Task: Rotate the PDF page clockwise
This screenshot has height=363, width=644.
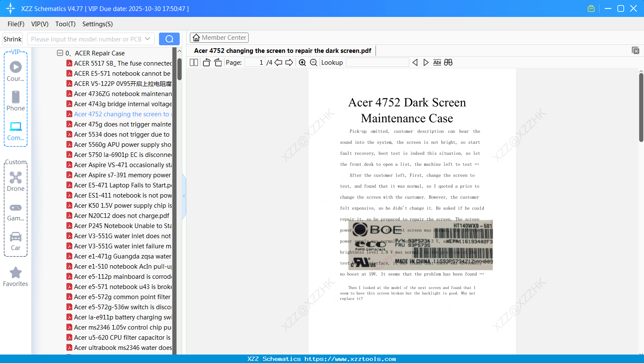Action: click(218, 63)
